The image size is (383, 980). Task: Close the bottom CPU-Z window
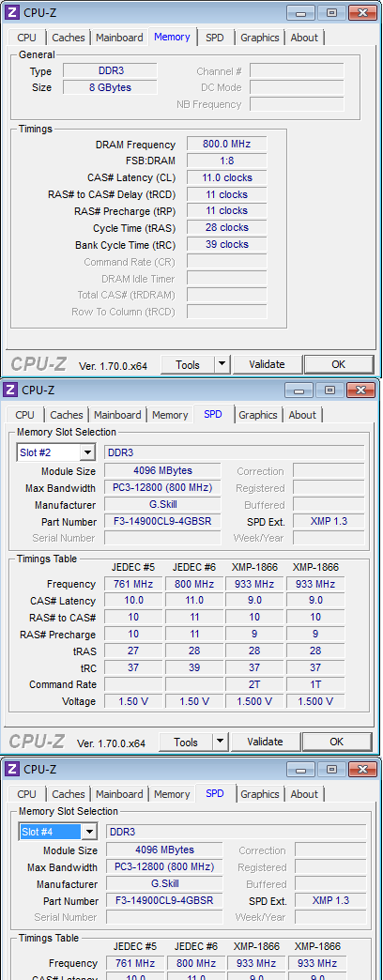coord(362,770)
